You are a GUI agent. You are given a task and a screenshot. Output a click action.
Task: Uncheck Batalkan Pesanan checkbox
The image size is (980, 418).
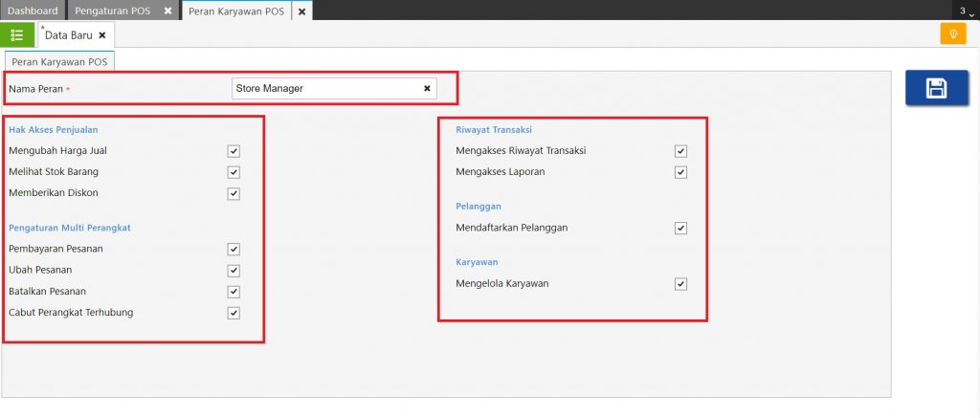234,291
